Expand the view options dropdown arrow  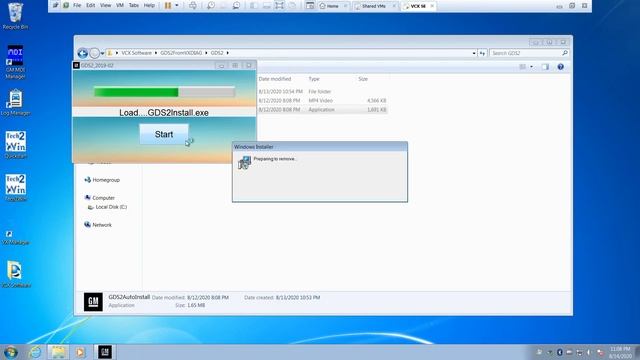pos(531,67)
